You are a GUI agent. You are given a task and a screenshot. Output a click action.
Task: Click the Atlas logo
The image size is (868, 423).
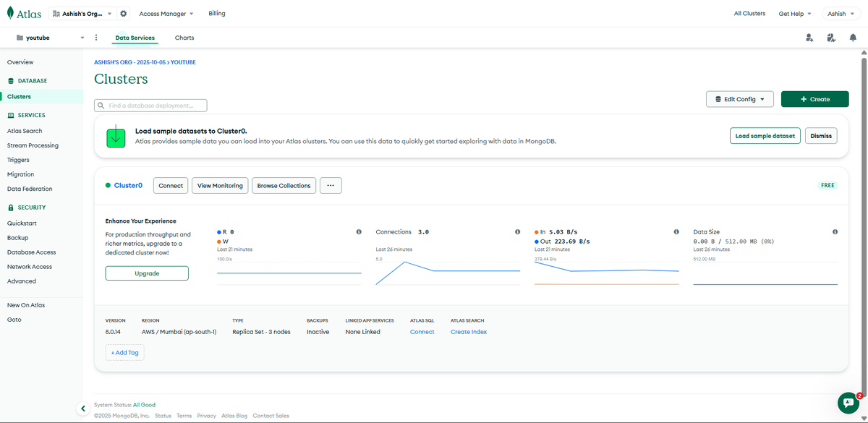[24, 14]
